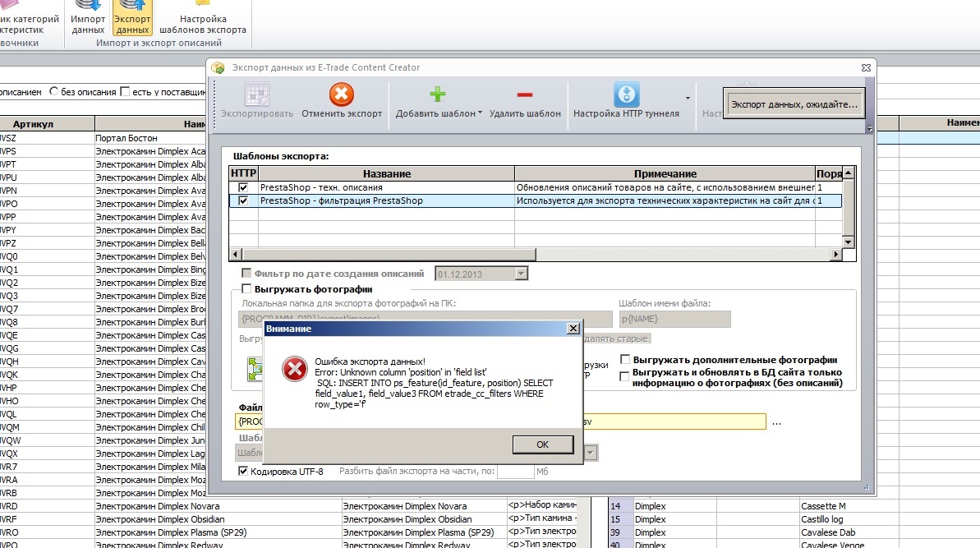Expand the arrow after Настройка HTTP туннеля

pyautogui.click(x=688, y=98)
